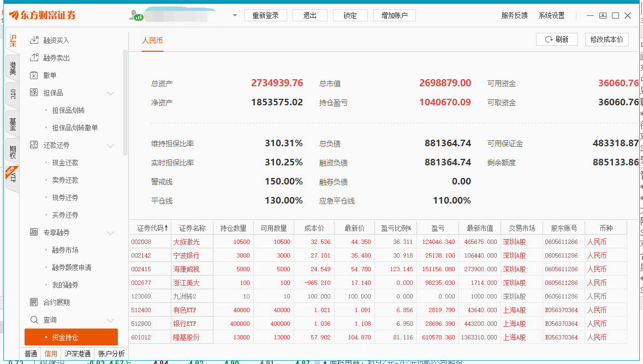
Task: Switch to the 期权 vertical tab
Action: coord(13,152)
